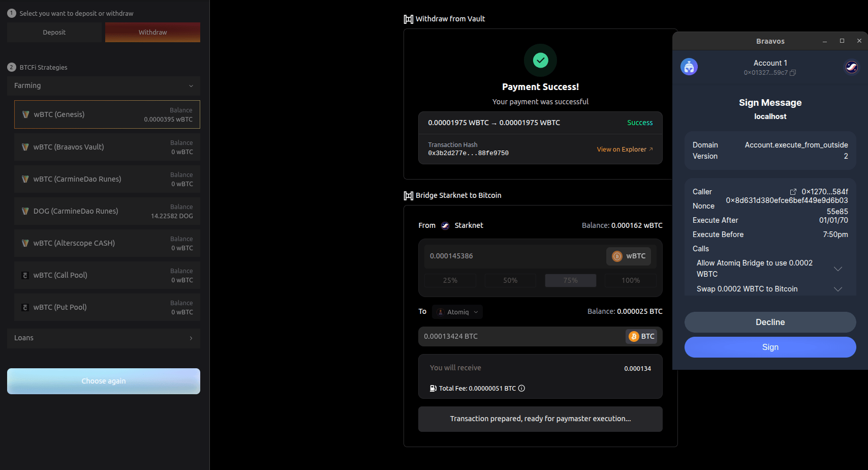The image size is (868, 470).
Task: Click the wBTC (Braavos Vault) token icon
Action: [x=25, y=147]
